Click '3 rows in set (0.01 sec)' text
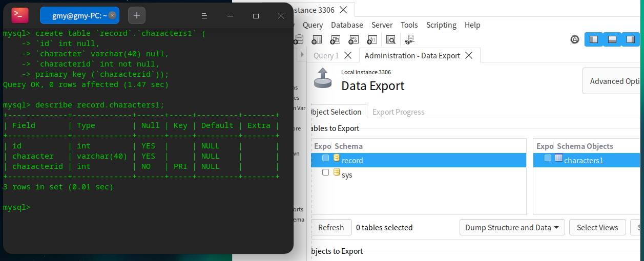The height and width of the screenshot is (261, 644). (58, 187)
